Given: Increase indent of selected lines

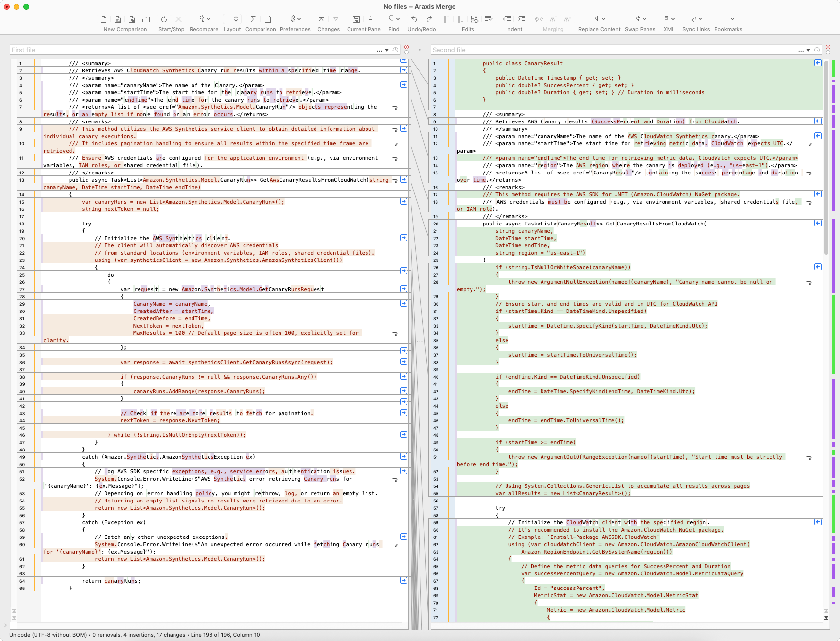Looking at the screenshot, I should [522, 19].
